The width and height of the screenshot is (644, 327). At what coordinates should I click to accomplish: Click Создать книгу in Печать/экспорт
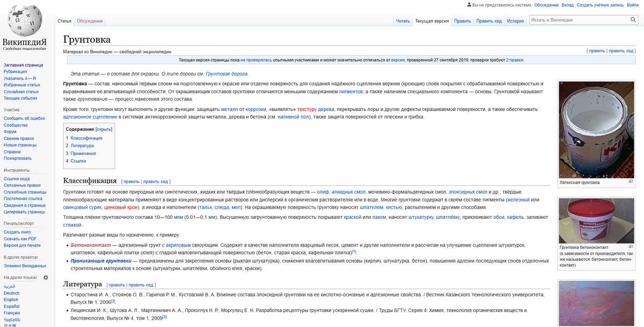click(18, 232)
